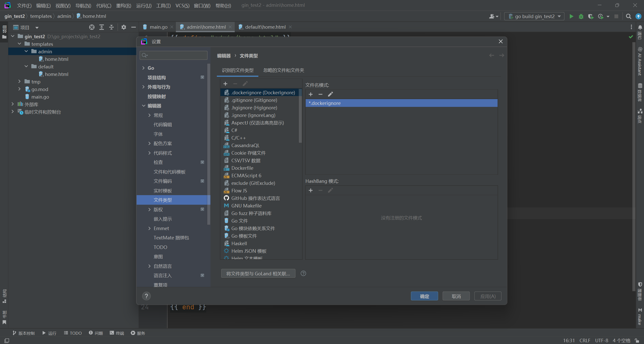
Task: Open 终端 tool window
Action: pyautogui.click(x=117, y=333)
